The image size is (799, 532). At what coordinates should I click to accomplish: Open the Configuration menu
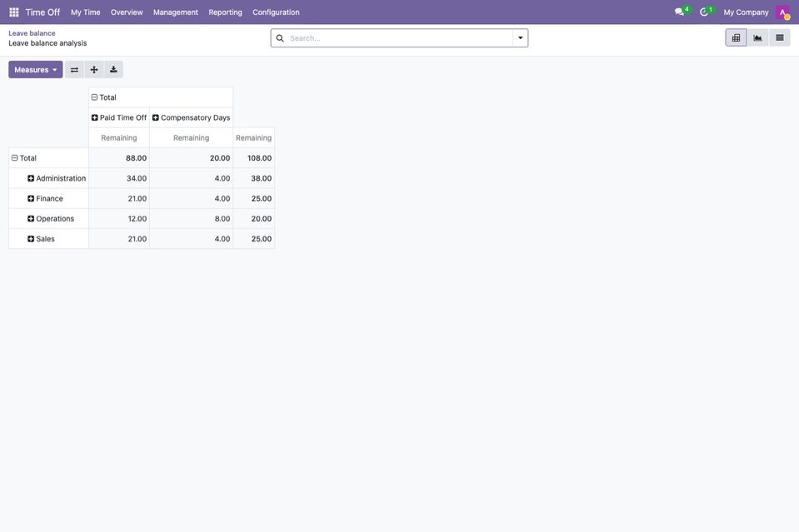point(276,12)
